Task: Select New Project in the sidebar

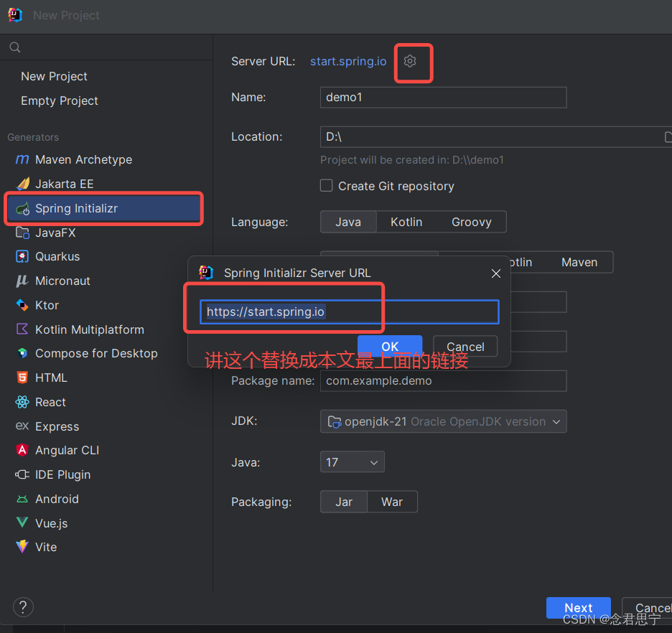Action: click(54, 76)
